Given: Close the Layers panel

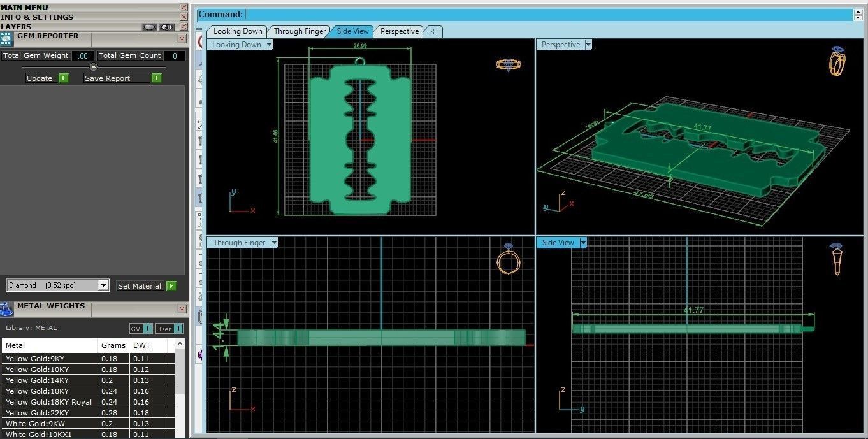Looking at the screenshot, I should point(184,27).
